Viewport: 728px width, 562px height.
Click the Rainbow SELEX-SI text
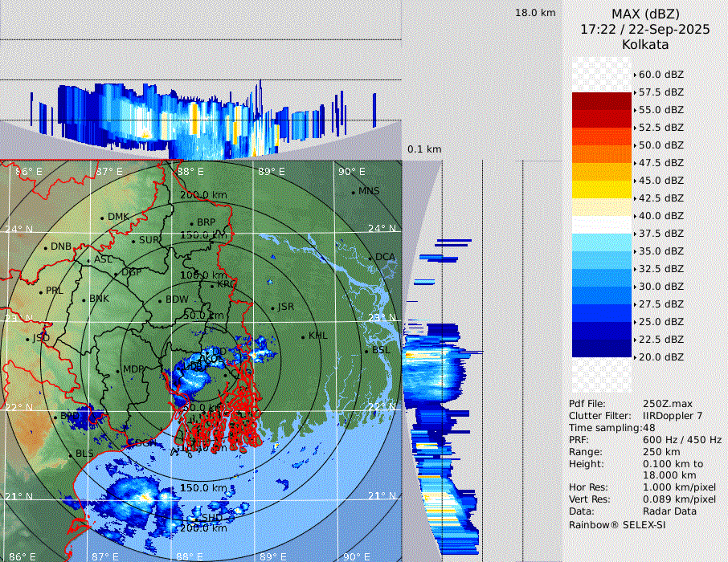(617, 524)
